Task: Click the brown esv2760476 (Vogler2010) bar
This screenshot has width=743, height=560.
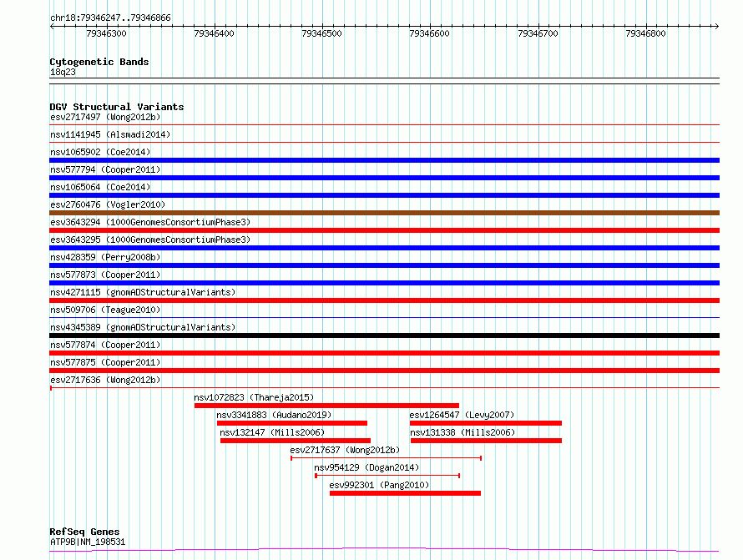Action: click(384, 213)
